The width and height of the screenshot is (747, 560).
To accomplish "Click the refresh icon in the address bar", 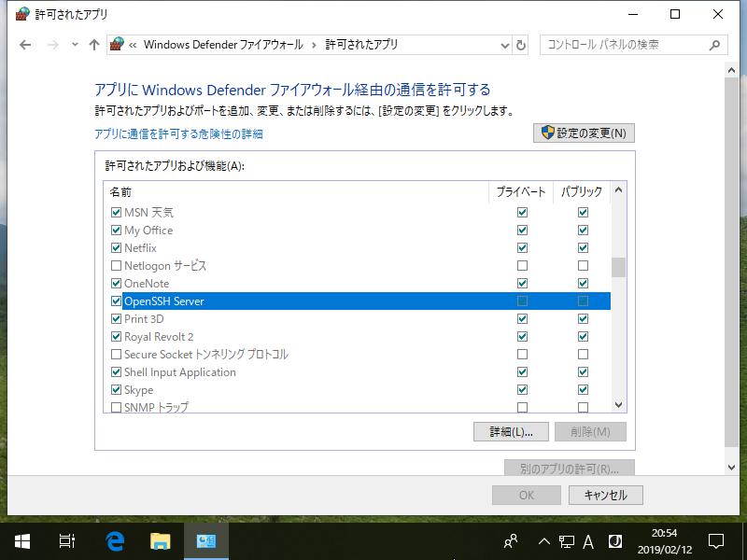I will [x=520, y=44].
